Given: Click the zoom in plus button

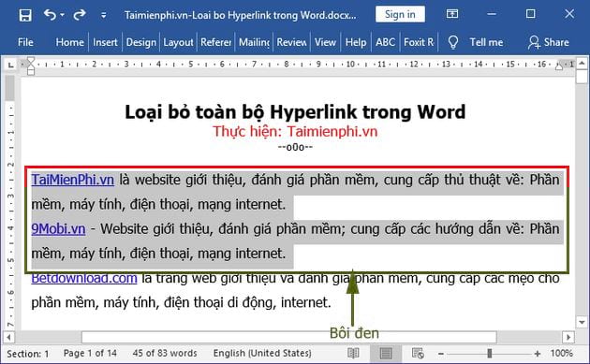Looking at the screenshot, I should (x=538, y=354).
